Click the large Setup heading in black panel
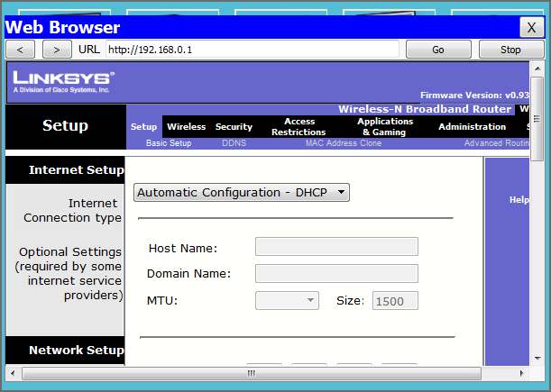This screenshot has width=551, height=392. coord(65,126)
